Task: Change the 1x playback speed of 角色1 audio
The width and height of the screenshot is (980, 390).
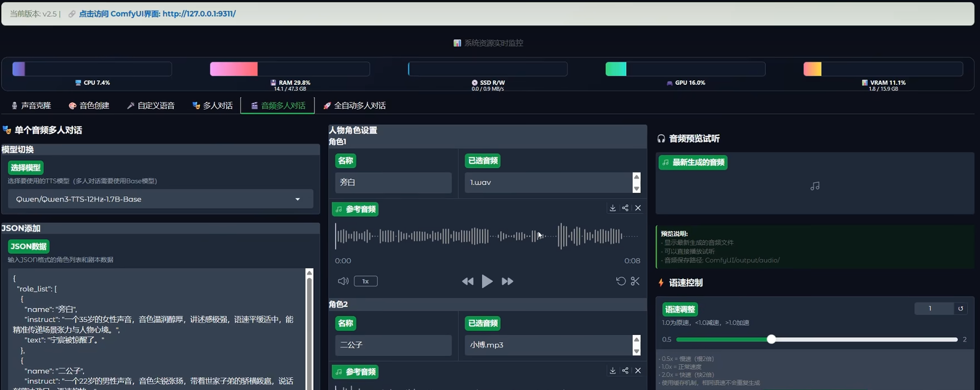Action: point(366,281)
